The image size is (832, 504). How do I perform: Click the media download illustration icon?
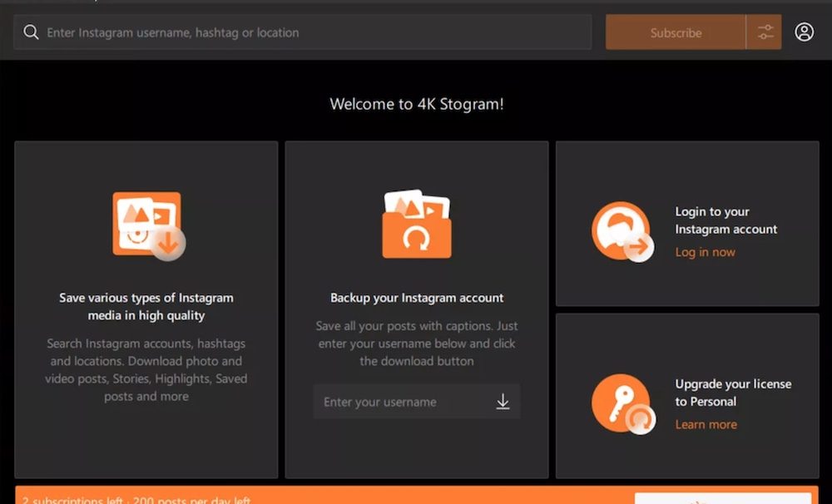pos(149,226)
